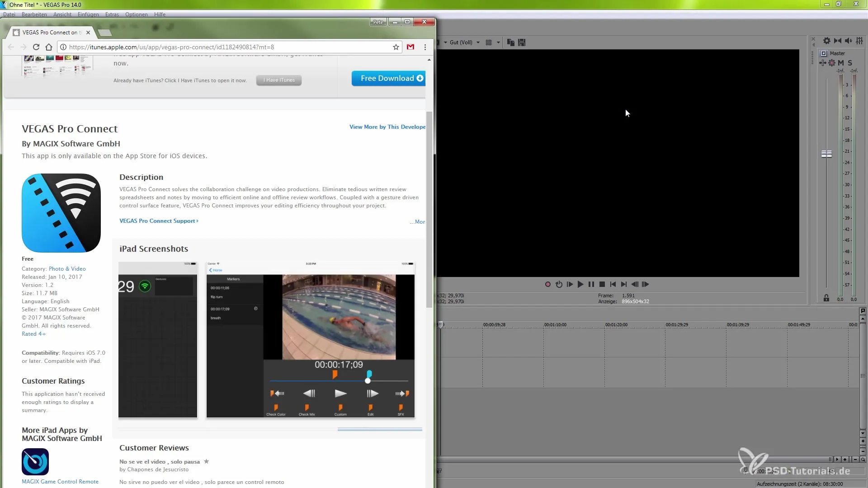Image resolution: width=868 pixels, height=488 pixels.
Task: Pause playback in VEGAS preview
Action: coord(591,284)
